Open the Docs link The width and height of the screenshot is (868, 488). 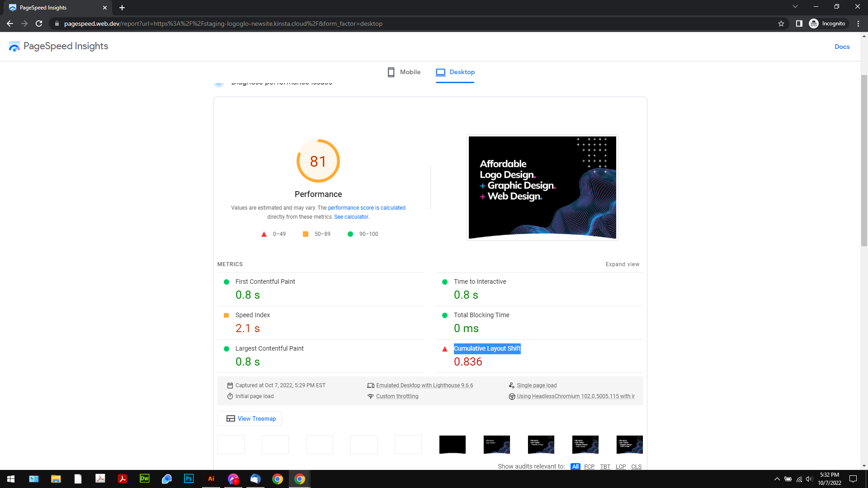(x=842, y=47)
